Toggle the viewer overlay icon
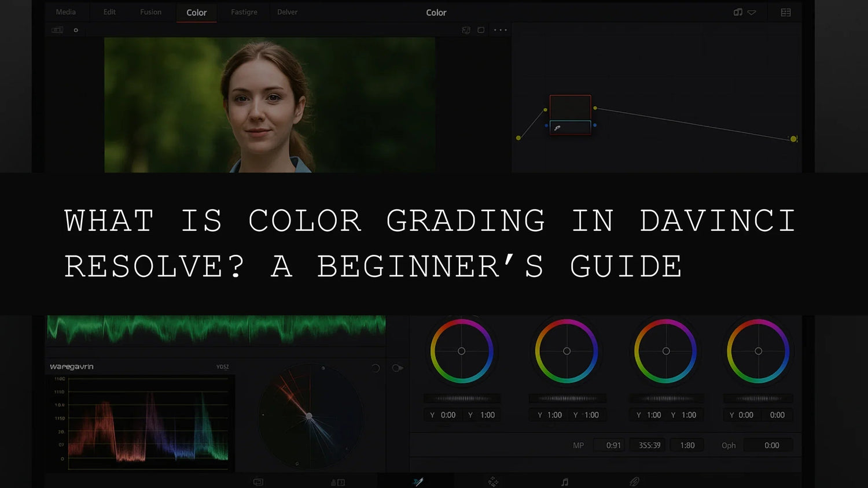Image resolution: width=868 pixels, height=488 pixels. [480, 30]
